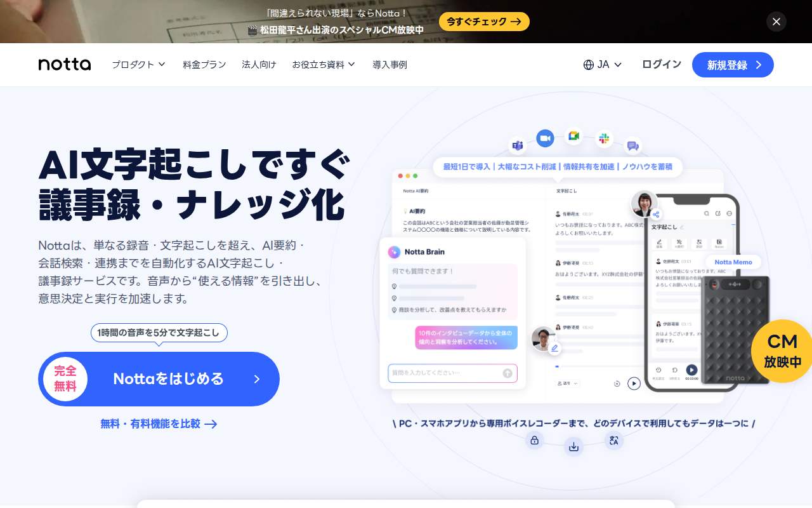This screenshot has width=812, height=508.
Task: Expand the お役立ち資料 menu
Action: [x=324, y=64]
